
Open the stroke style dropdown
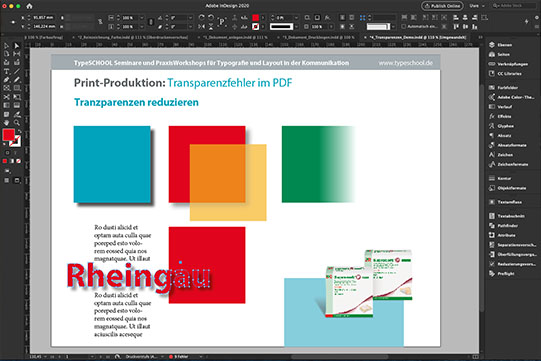coord(296,27)
